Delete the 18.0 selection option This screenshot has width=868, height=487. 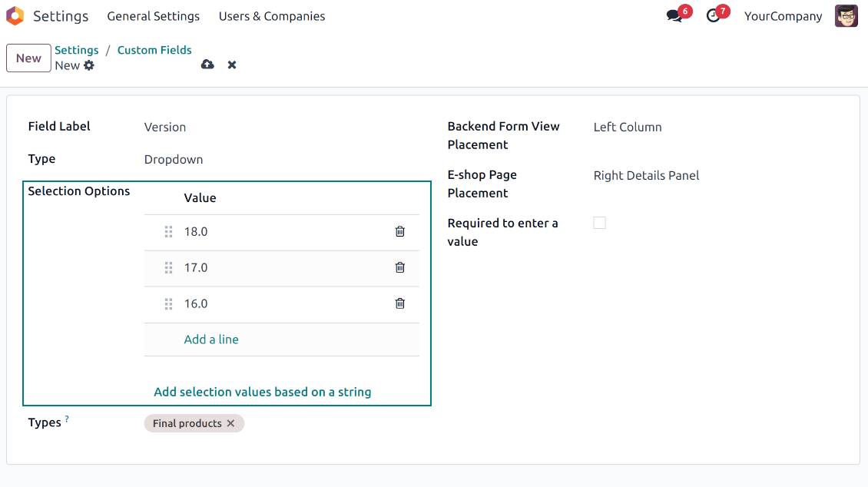click(x=399, y=231)
